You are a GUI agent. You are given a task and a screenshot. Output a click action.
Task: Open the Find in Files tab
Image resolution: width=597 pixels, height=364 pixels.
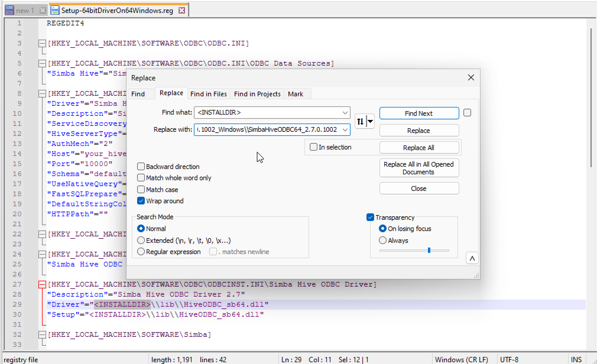(x=209, y=94)
